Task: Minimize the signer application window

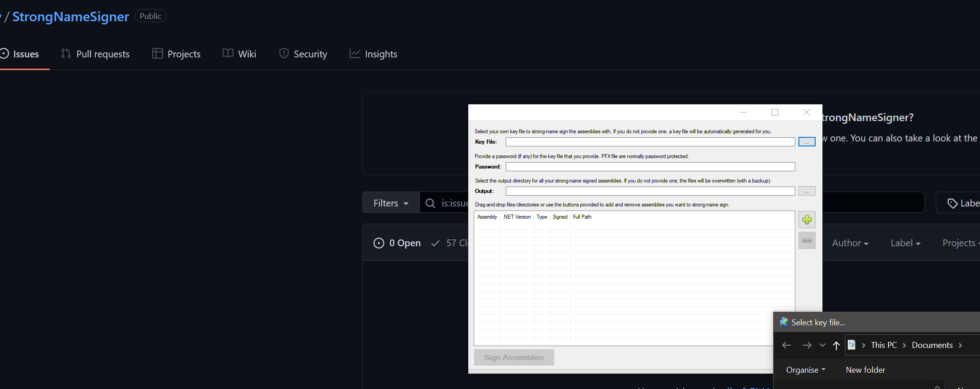Action: click(743, 112)
